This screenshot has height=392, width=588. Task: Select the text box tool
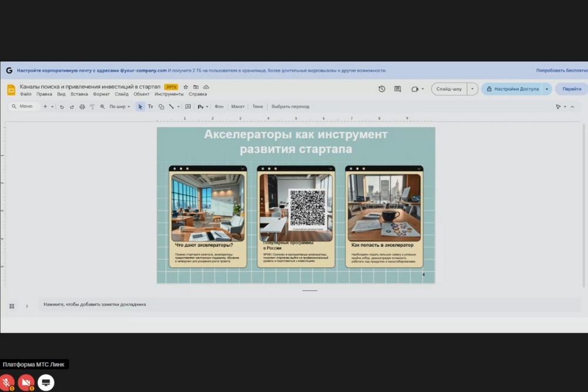pyautogui.click(x=151, y=107)
